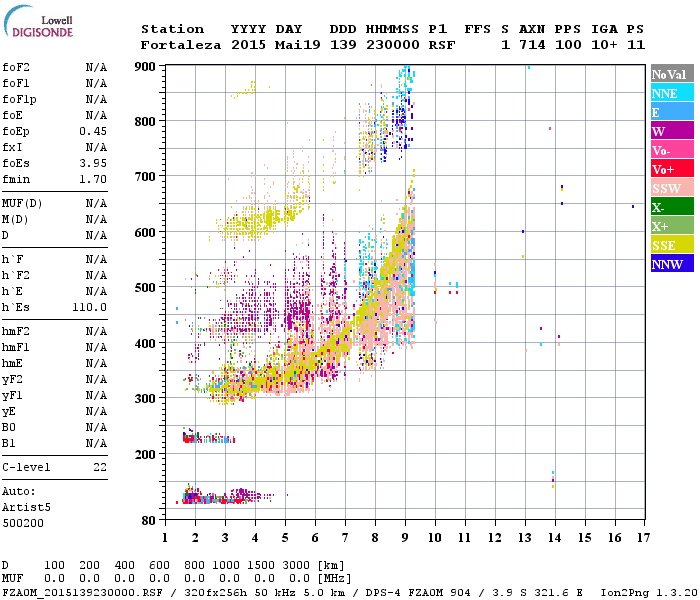Click the 80 km height axis label
Screen dimensions: 700x600
click(149, 521)
